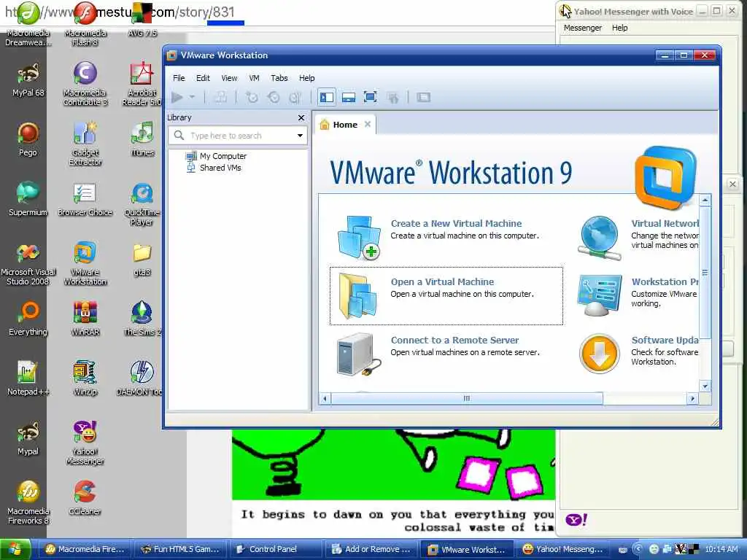The height and width of the screenshot is (560, 747).
Task: Click Open a Virtual Machine link
Action: (442, 282)
